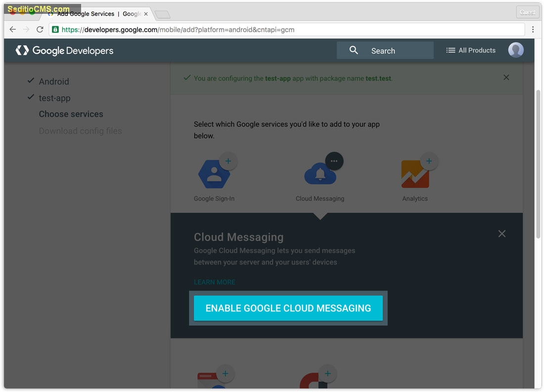Click into the Search field
Viewport: 544px width, 392px height.
point(385,50)
